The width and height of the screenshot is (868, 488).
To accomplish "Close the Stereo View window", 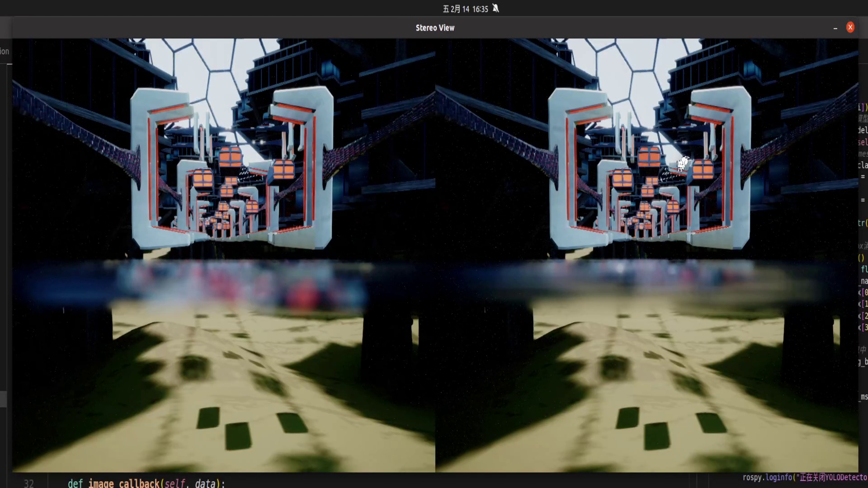I will (x=850, y=27).
